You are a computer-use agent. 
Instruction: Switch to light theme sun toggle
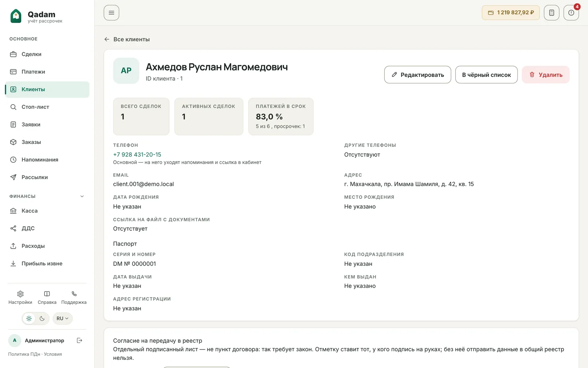pos(29,319)
